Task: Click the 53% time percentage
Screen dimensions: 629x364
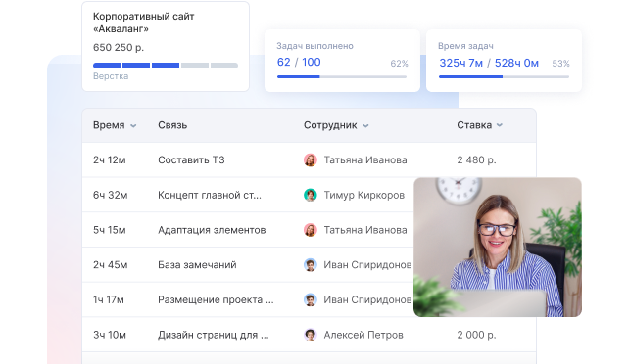Action: coord(560,64)
